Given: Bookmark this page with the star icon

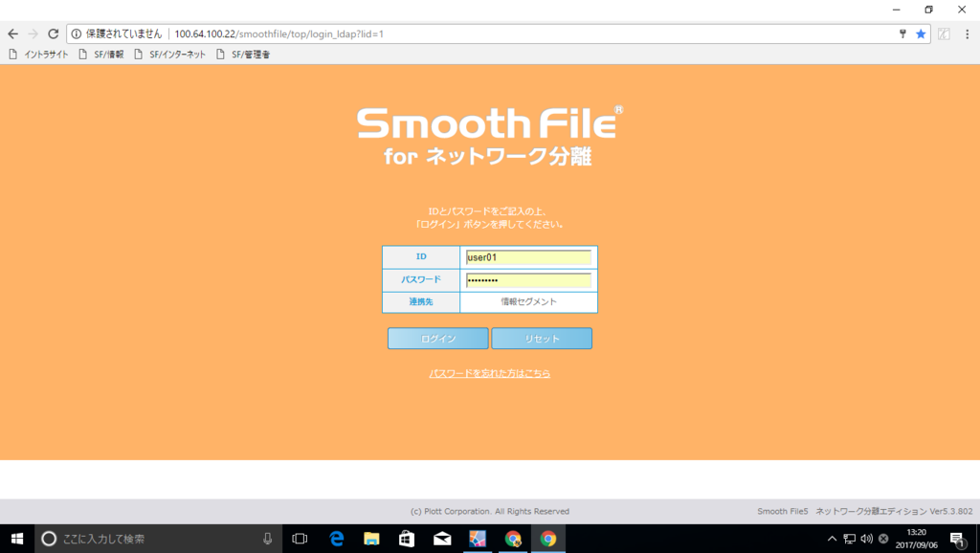Looking at the screenshot, I should tap(919, 33).
